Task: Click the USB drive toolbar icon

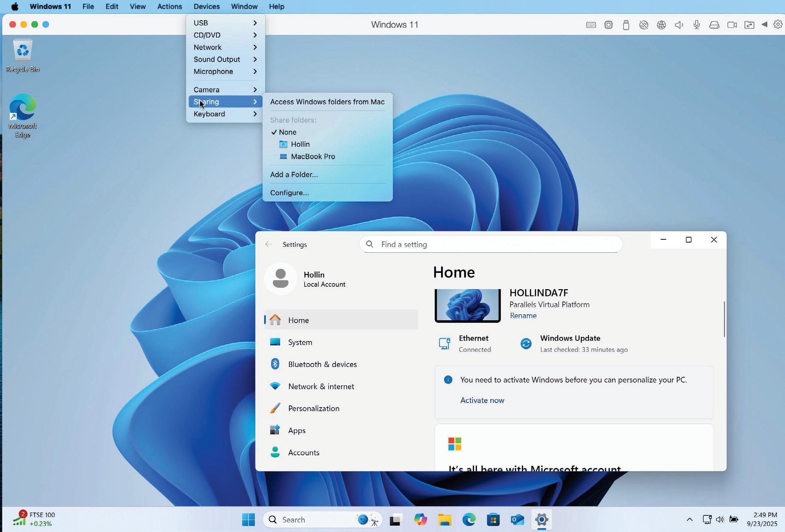Action: (x=626, y=25)
